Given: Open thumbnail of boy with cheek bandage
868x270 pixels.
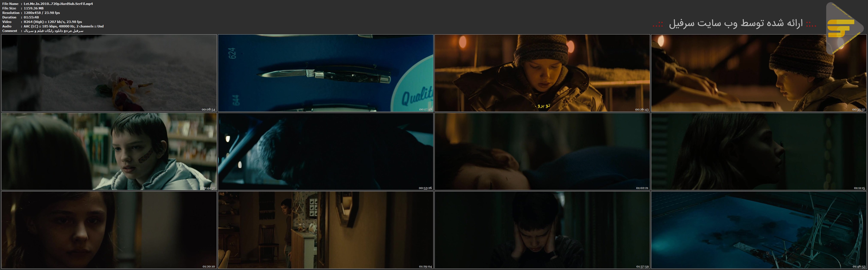Looking at the screenshot, I should click(109, 151).
